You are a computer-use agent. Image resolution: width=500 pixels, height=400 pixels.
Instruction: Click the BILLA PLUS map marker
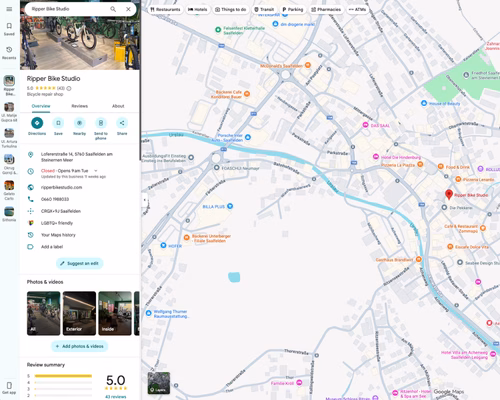[230, 206]
